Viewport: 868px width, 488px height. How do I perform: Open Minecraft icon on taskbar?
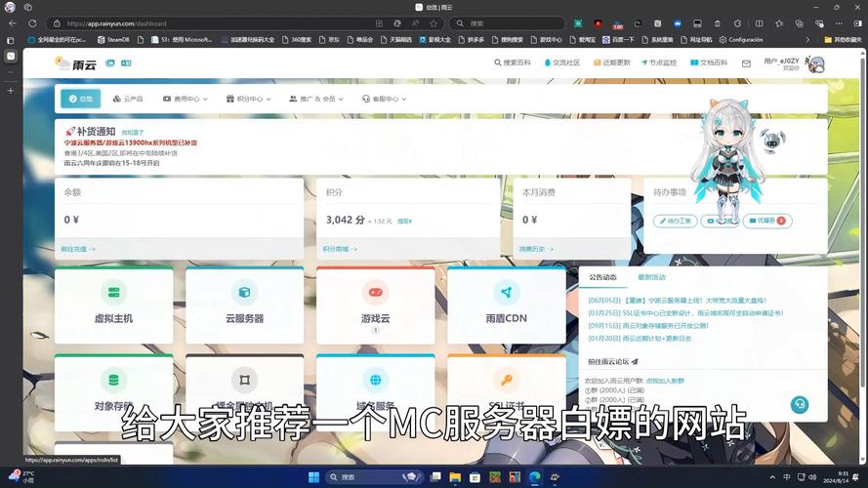[x=495, y=477]
